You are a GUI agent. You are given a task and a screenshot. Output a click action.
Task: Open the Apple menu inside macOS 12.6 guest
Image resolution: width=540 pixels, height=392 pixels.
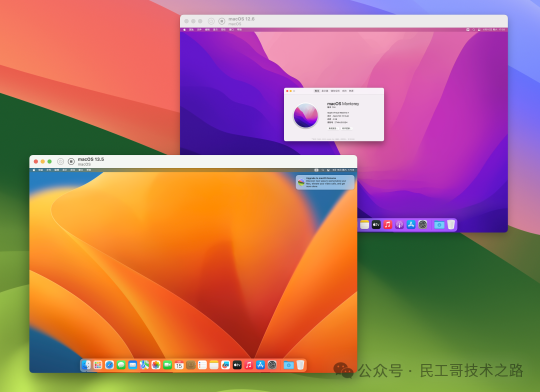click(184, 29)
